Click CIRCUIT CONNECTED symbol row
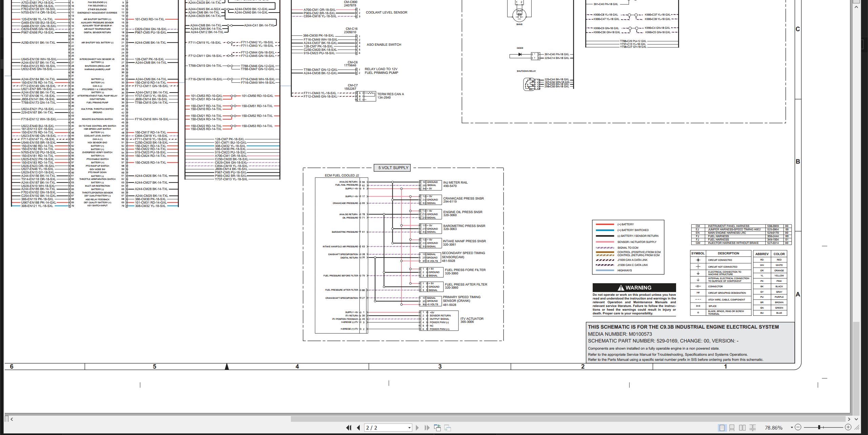 click(721, 260)
